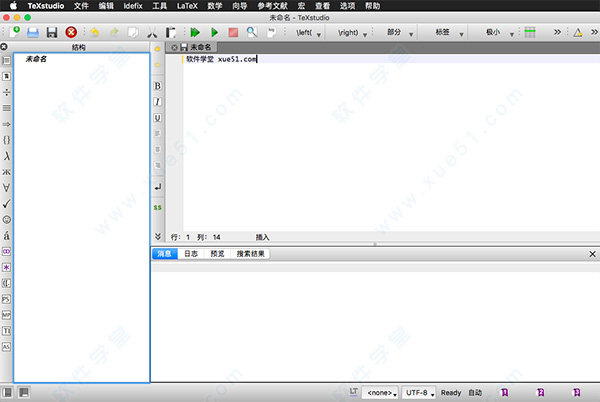This screenshot has height=402, width=600.
Task: Open the Asymptote AS panel
Action: (x=7, y=347)
